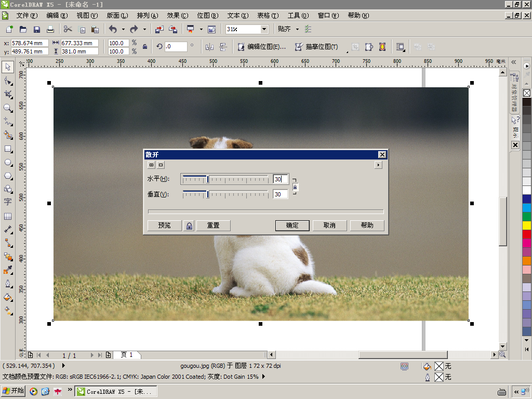Expand the color profile info arrow
Viewport: 532px width, 399px height.
263,377
